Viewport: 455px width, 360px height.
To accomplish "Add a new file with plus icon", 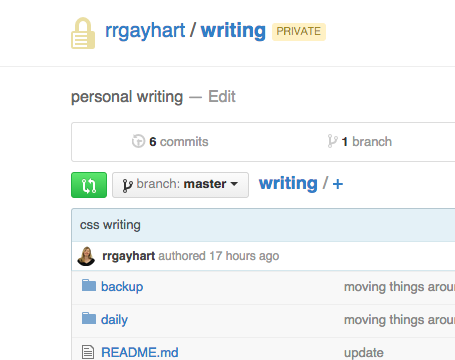I will (x=338, y=184).
